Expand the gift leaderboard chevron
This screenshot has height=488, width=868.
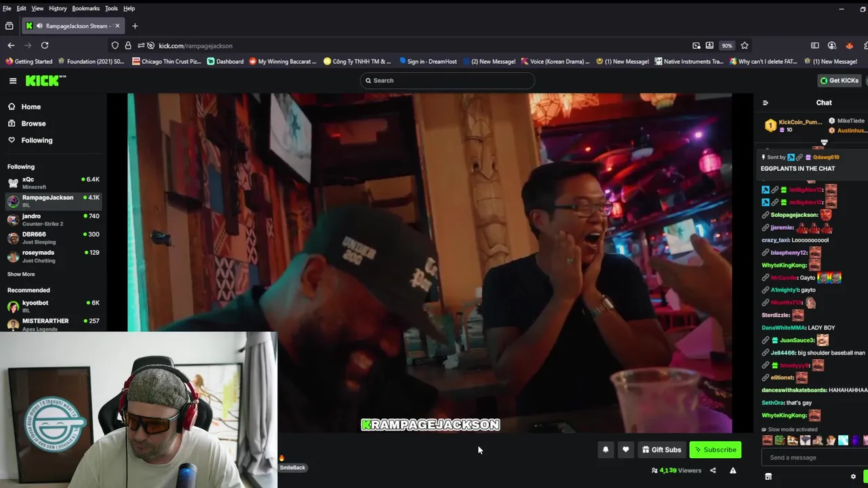click(x=824, y=143)
